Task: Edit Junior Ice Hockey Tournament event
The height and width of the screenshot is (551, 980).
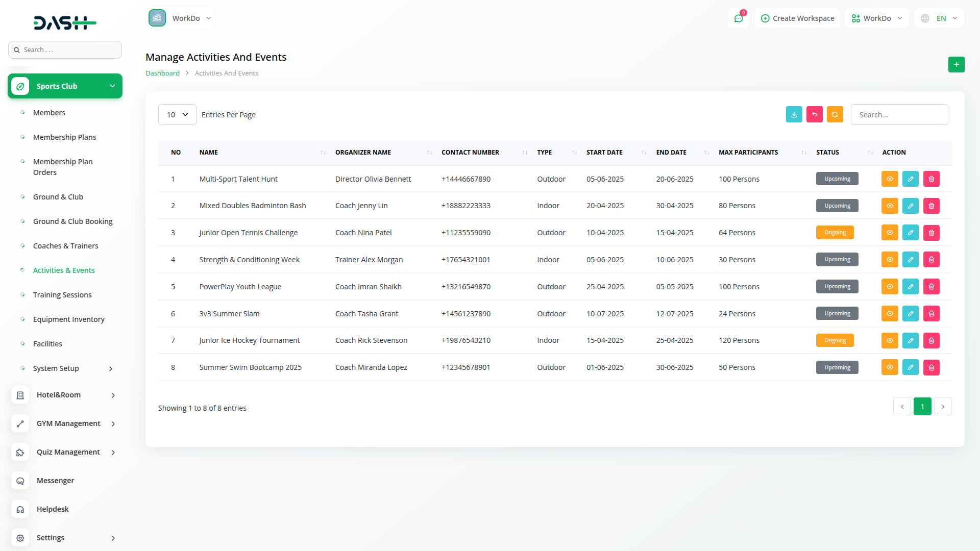Action: point(911,340)
